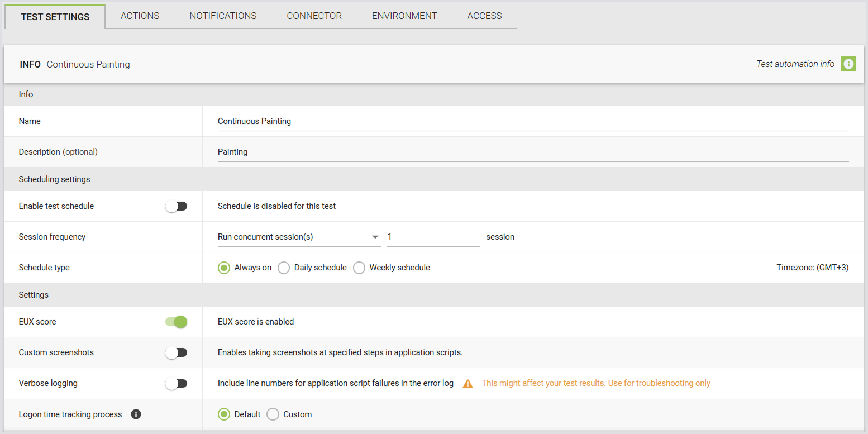Click the Session frequency label
Screen dimensions: 868x434
[x=52, y=237]
